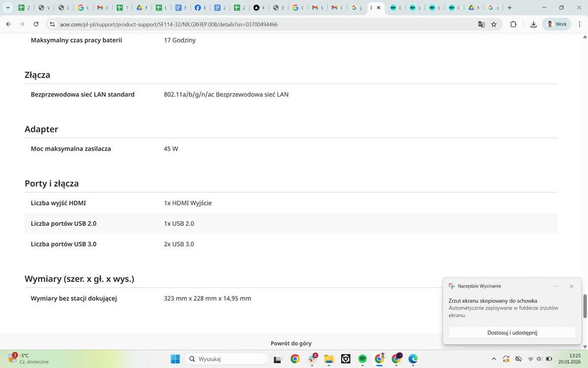
Task: Open the volume tray icon
Action: click(539, 359)
